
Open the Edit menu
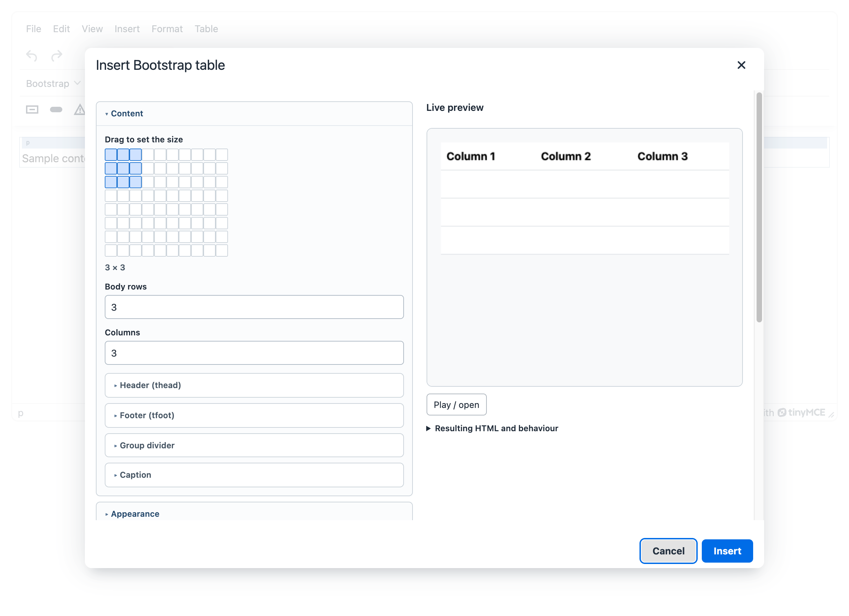click(61, 29)
